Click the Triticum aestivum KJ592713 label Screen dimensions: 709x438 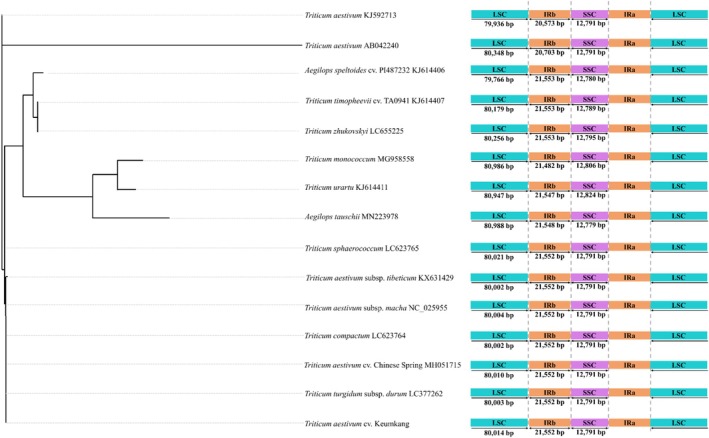[x=350, y=15]
